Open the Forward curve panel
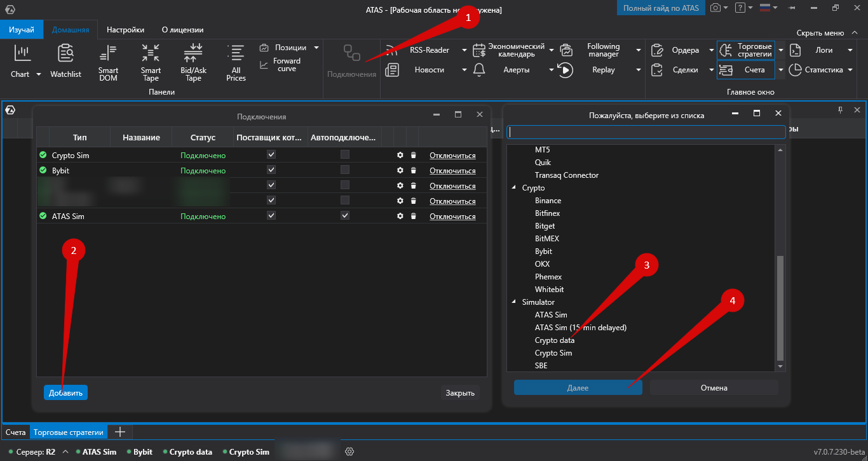 (x=280, y=65)
